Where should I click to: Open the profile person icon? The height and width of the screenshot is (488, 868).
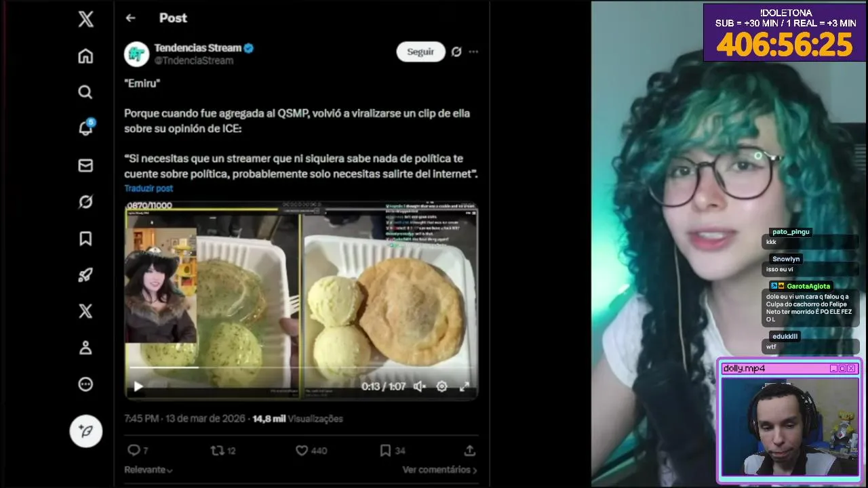85,348
